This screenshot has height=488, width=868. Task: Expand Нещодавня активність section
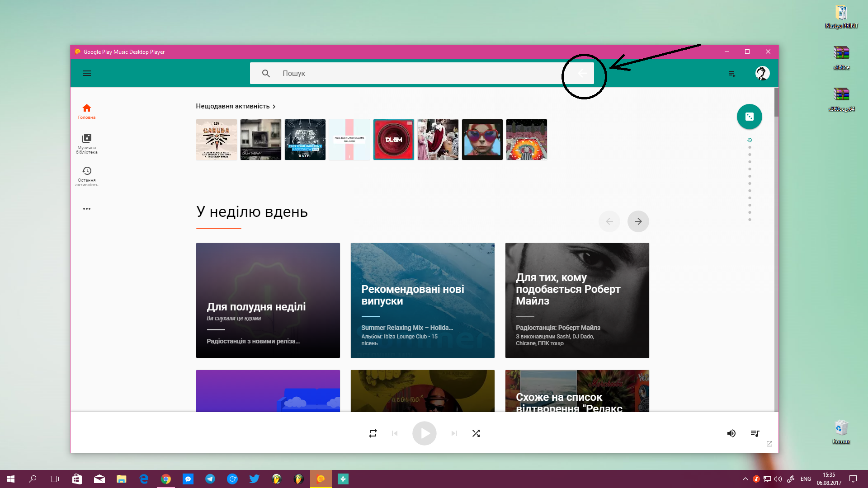236,106
